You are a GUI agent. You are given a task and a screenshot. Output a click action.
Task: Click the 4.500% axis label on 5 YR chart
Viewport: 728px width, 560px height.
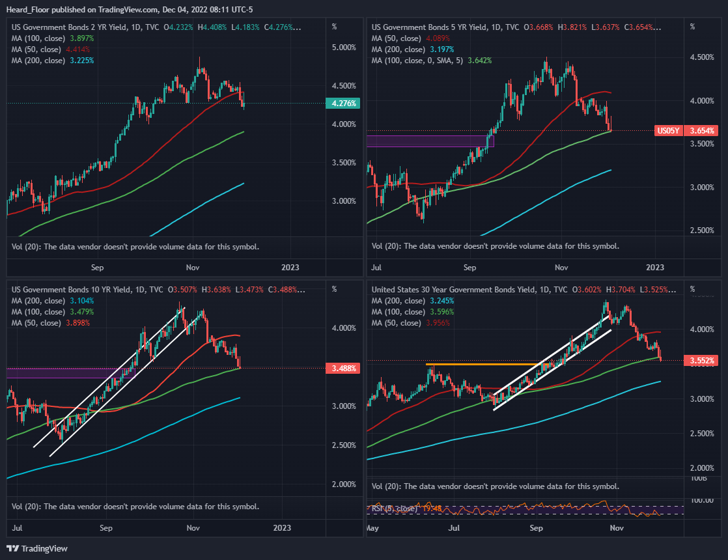tap(702, 57)
